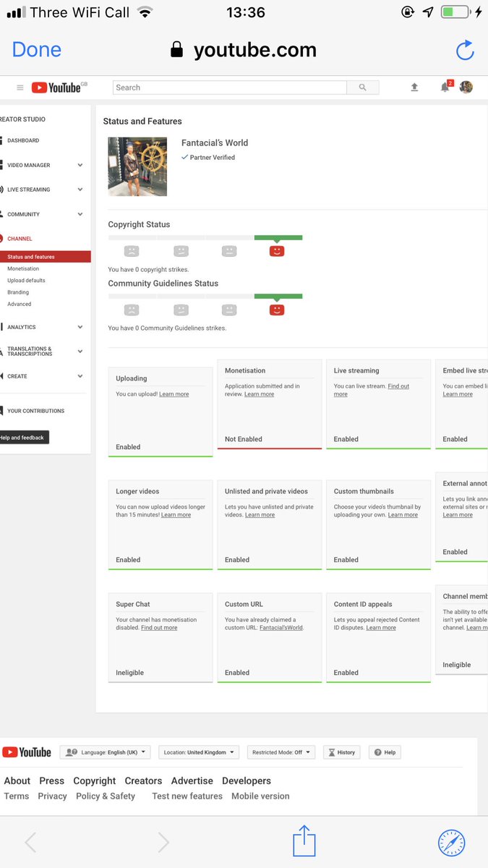
Task: Click Learn more in Uploading card
Action: [x=174, y=394]
